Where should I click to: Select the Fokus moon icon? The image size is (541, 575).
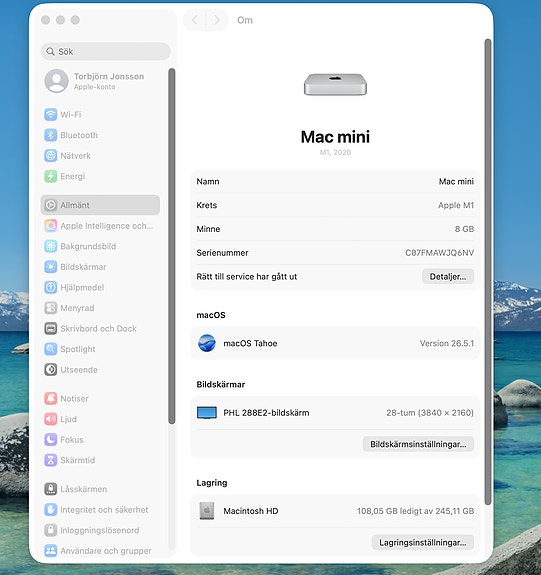(x=51, y=439)
